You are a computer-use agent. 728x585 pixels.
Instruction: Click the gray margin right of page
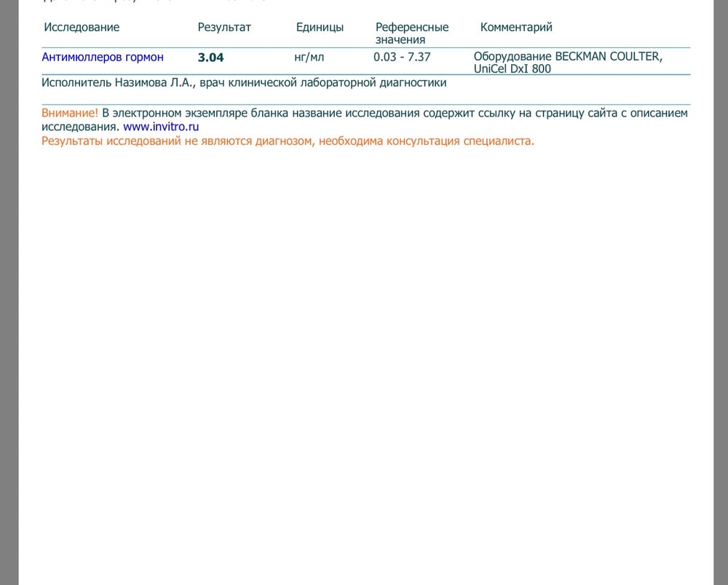721,293
